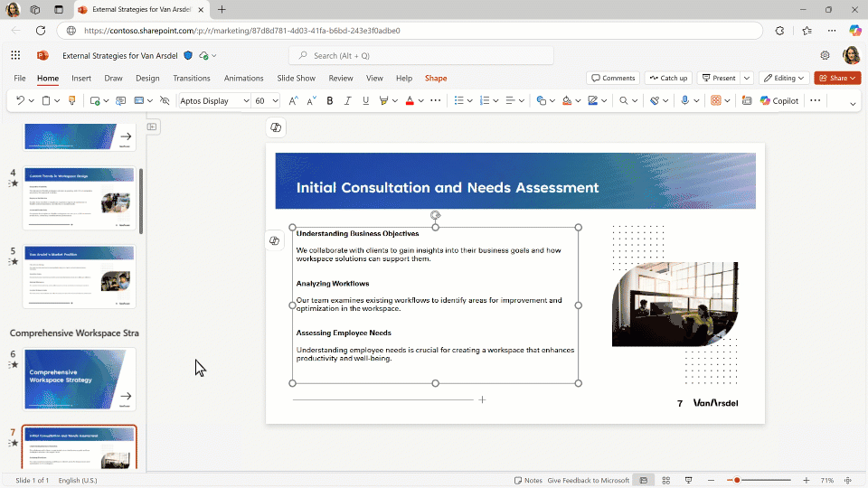Switch to the Insert tab
The image size is (868, 488).
pyautogui.click(x=81, y=79)
